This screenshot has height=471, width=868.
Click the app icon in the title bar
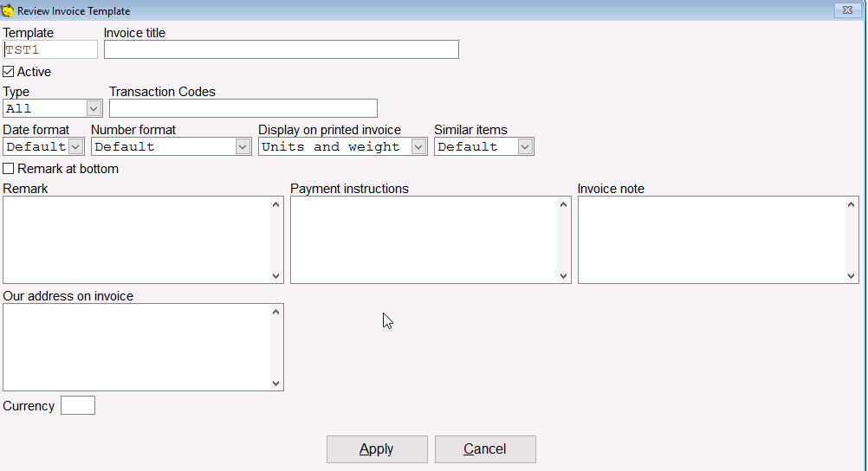8,10
